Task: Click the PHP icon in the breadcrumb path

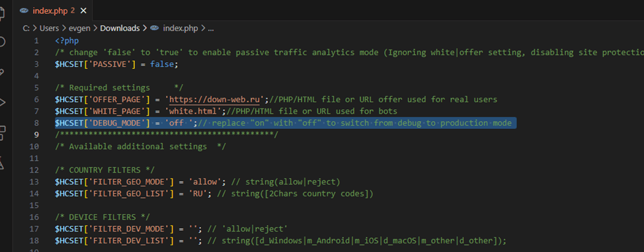Action: 155,28
